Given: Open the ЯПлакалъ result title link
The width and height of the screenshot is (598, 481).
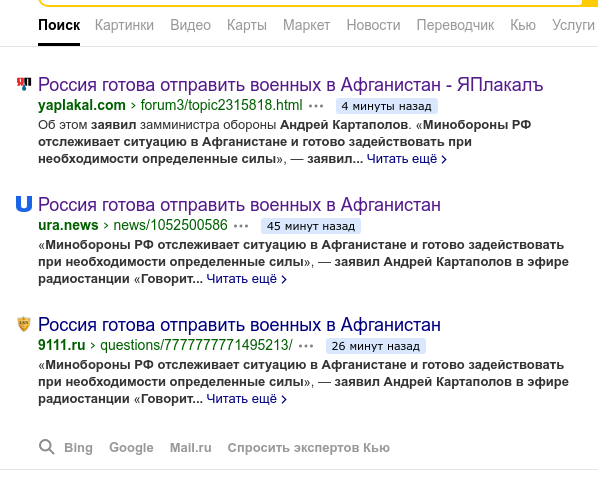Looking at the screenshot, I should tap(290, 84).
